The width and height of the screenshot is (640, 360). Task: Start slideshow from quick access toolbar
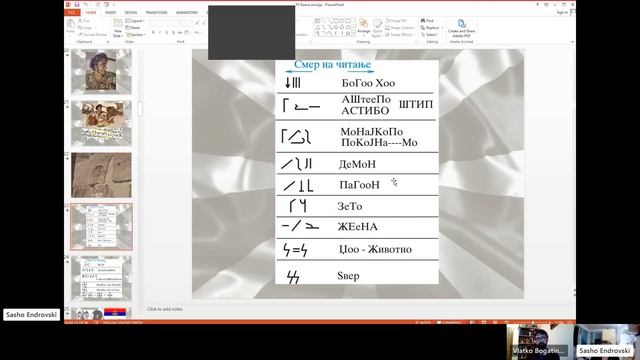[x=107, y=4]
